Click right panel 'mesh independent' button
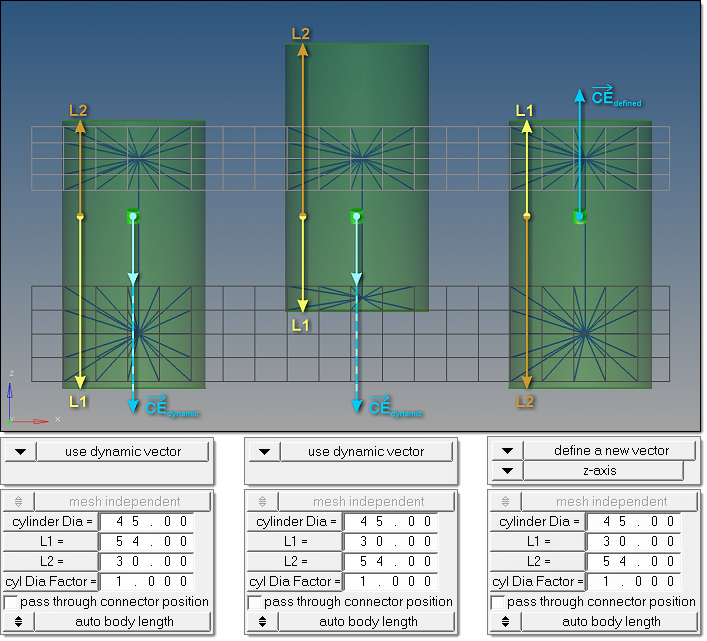This screenshot has width=707, height=641. pos(610,502)
